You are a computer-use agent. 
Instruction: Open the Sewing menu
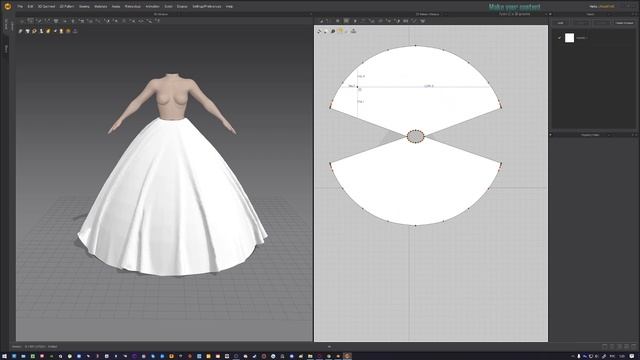pos(84,7)
